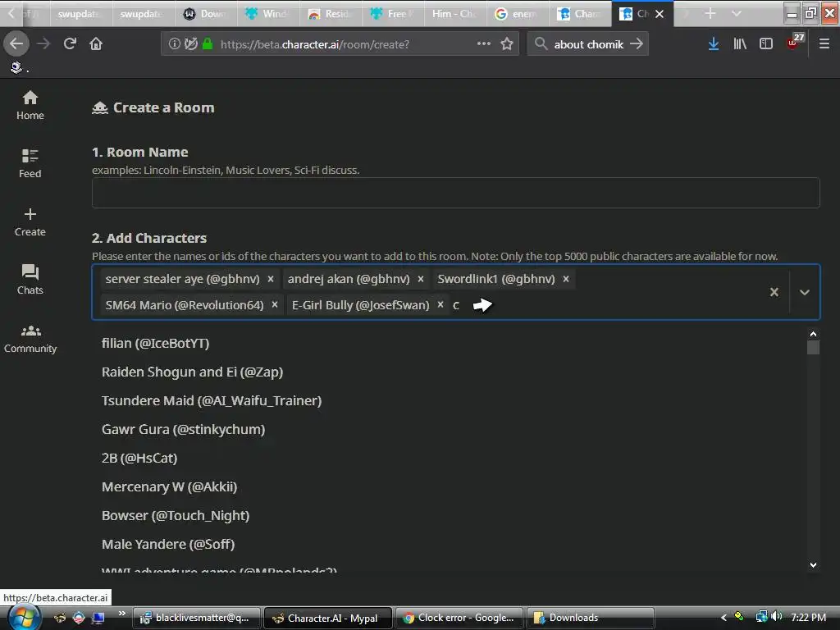Click the character list scrollbar thumb
This screenshot has height=630, width=840.
point(813,348)
